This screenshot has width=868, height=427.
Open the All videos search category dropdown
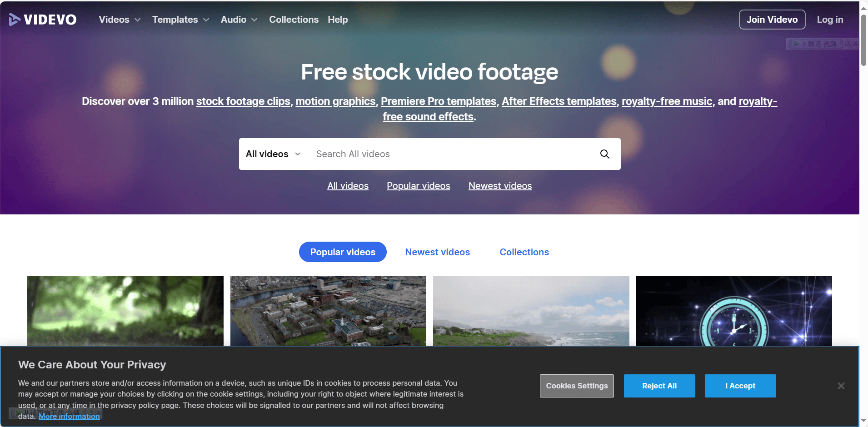(x=273, y=154)
